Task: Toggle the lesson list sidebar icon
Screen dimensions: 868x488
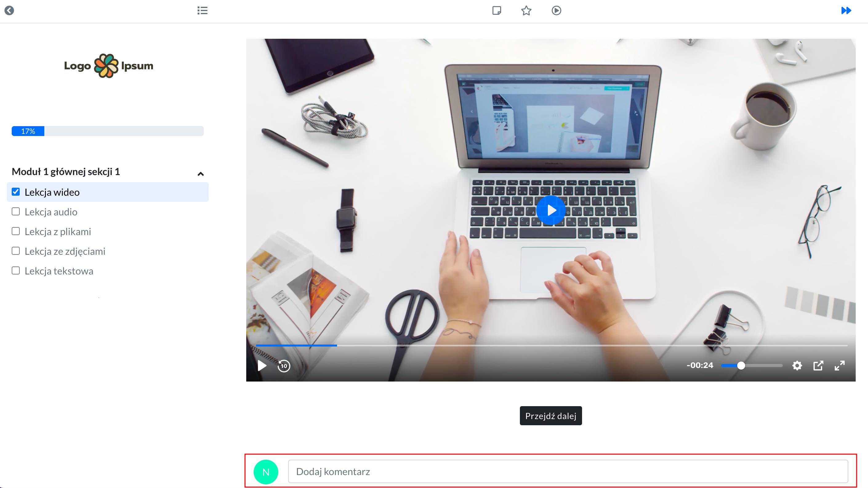Action: coord(202,10)
